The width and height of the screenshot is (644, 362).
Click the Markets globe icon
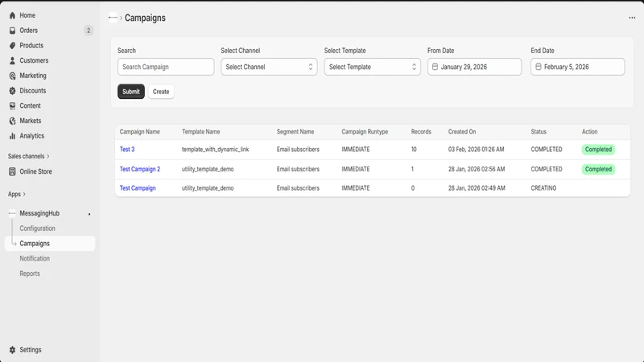click(x=12, y=121)
